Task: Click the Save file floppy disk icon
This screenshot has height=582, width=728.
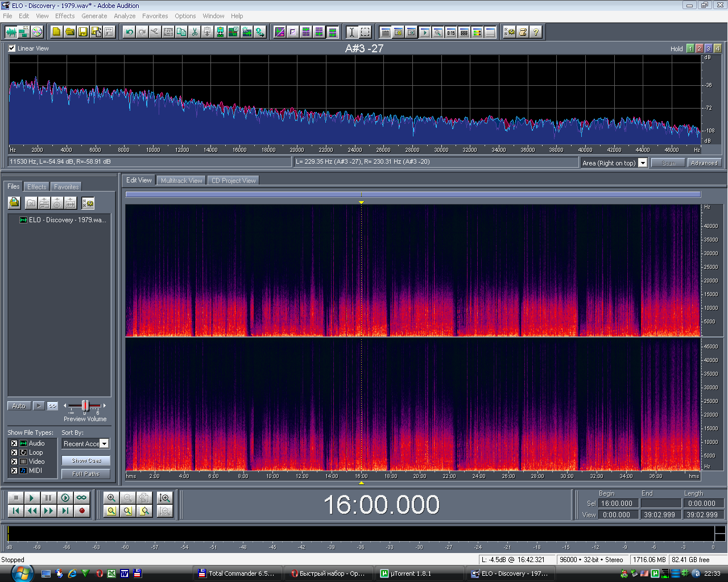Action: (x=83, y=32)
